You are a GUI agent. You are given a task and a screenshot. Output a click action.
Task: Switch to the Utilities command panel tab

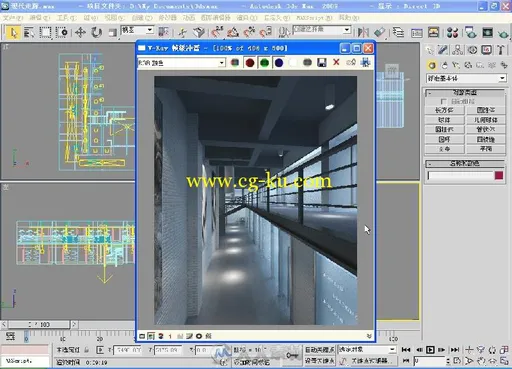(x=500, y=50)
